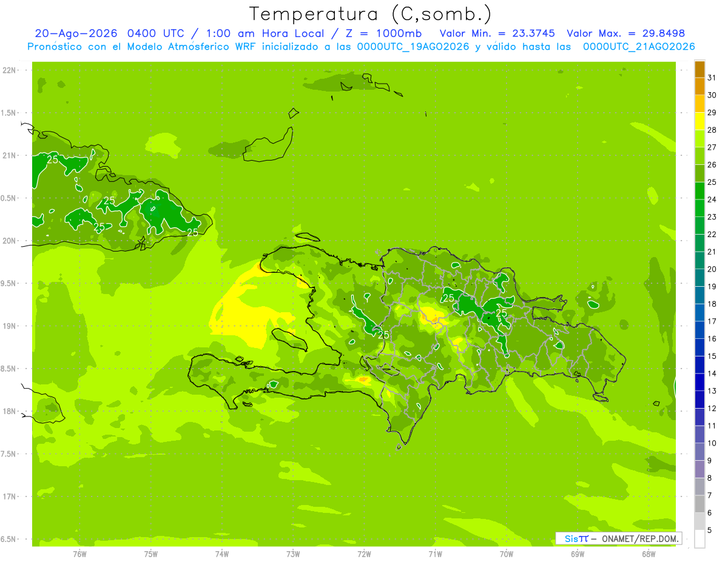Click the "0000UTC_19AGO2026" initialization text
The height and width of the screenshot is (562, 728).
pos(413,47)
